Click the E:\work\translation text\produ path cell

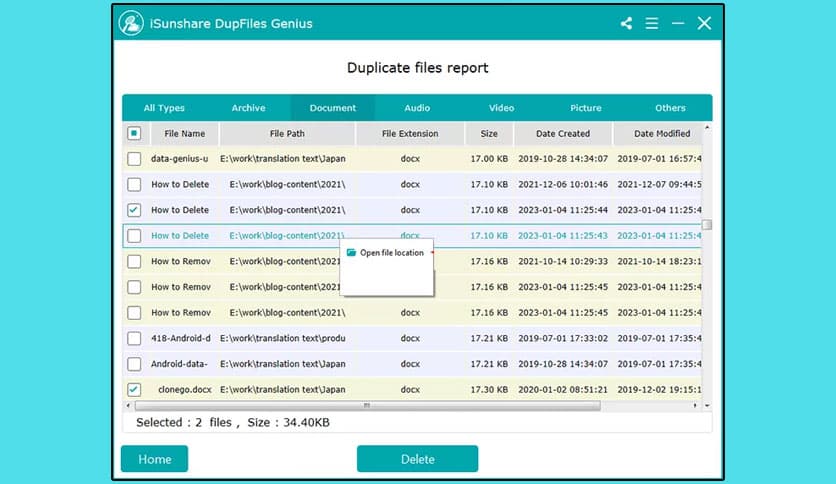[283, 338]
